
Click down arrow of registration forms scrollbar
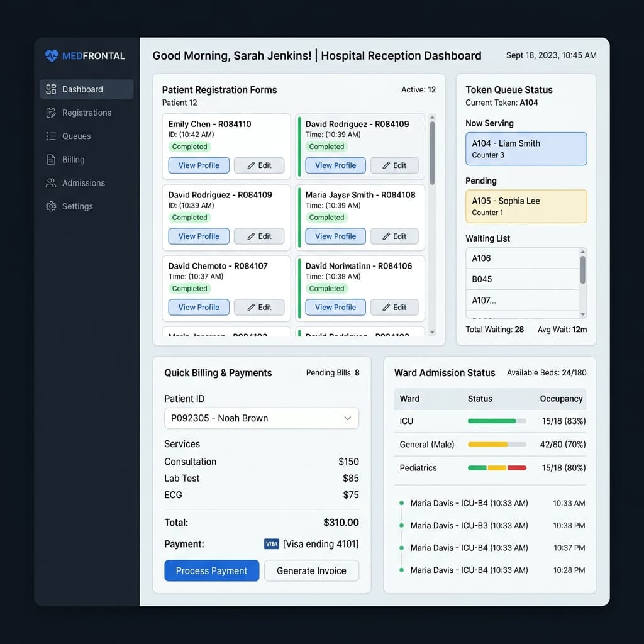coord(432,332)
